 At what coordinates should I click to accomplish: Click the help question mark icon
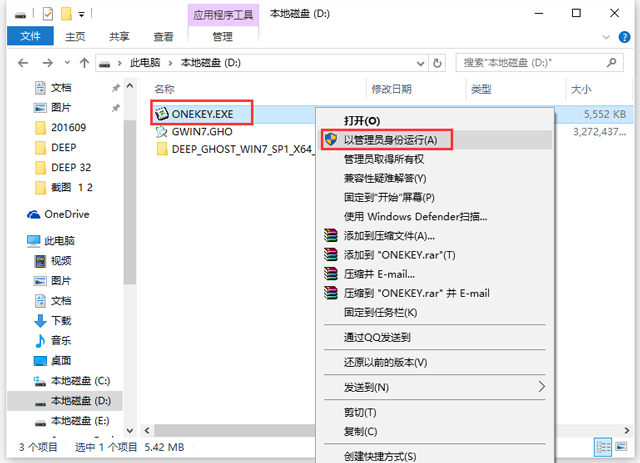tap(624, 37)
